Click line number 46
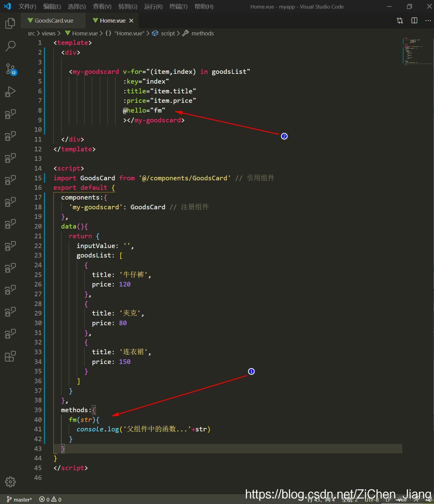This screenshot has width=434, height=504. pos(38,478)
